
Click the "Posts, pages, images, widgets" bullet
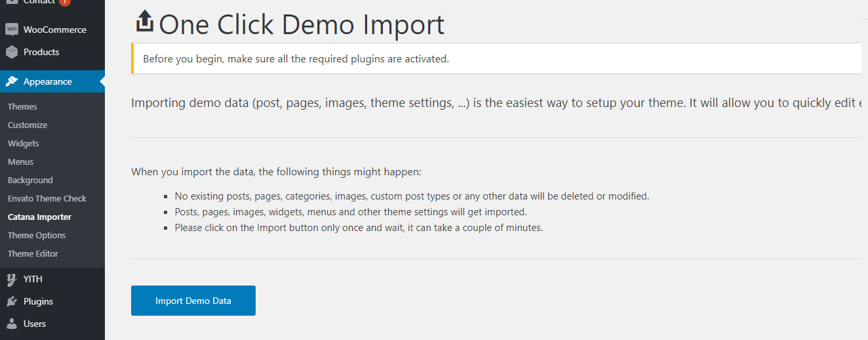pyautogui.click(x=351, y=212)
